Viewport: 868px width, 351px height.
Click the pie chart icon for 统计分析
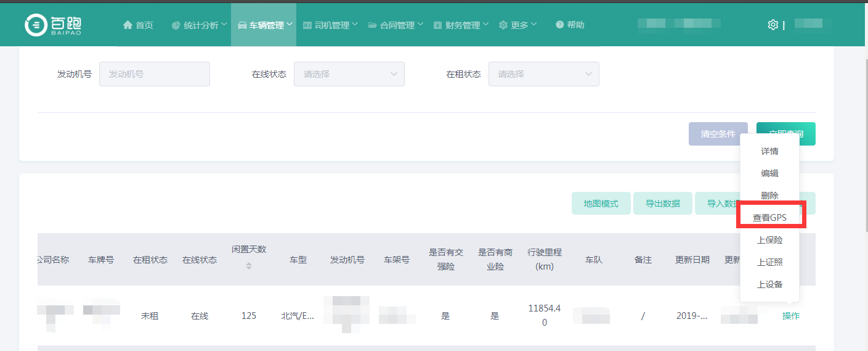(x=176, y=25)
